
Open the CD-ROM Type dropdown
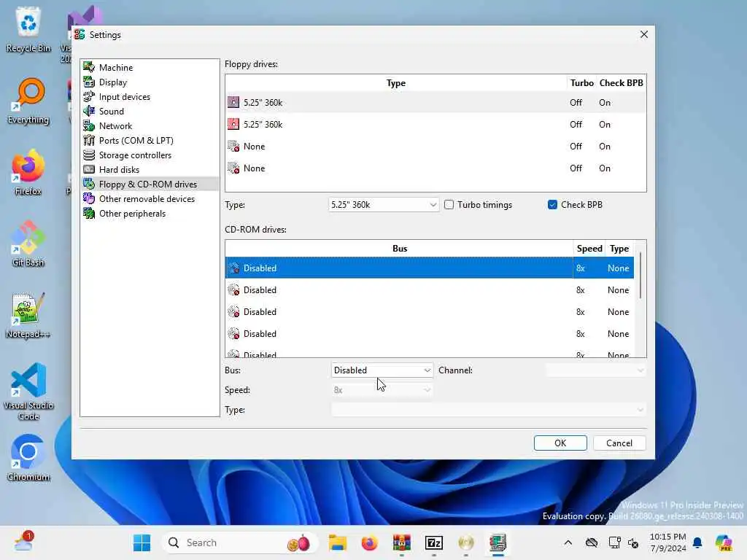488,410
